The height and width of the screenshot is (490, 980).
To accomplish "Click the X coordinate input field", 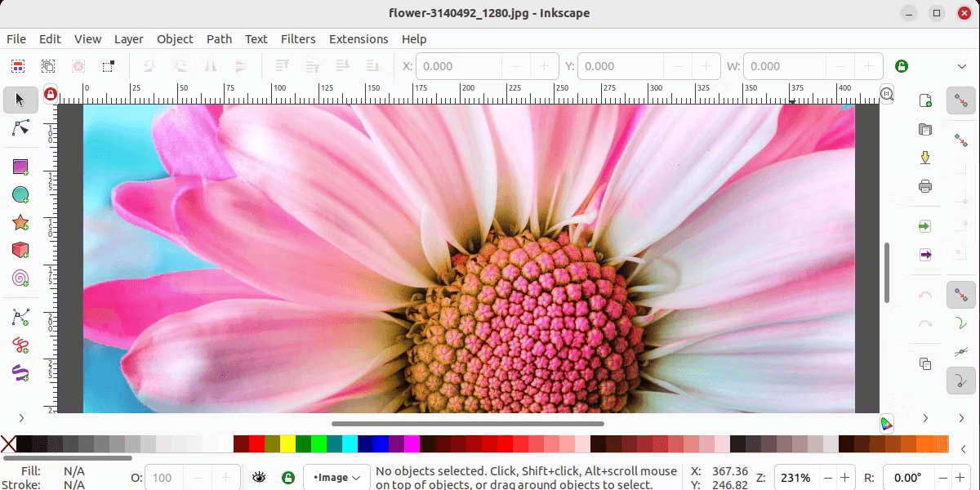I will [459, 66].
